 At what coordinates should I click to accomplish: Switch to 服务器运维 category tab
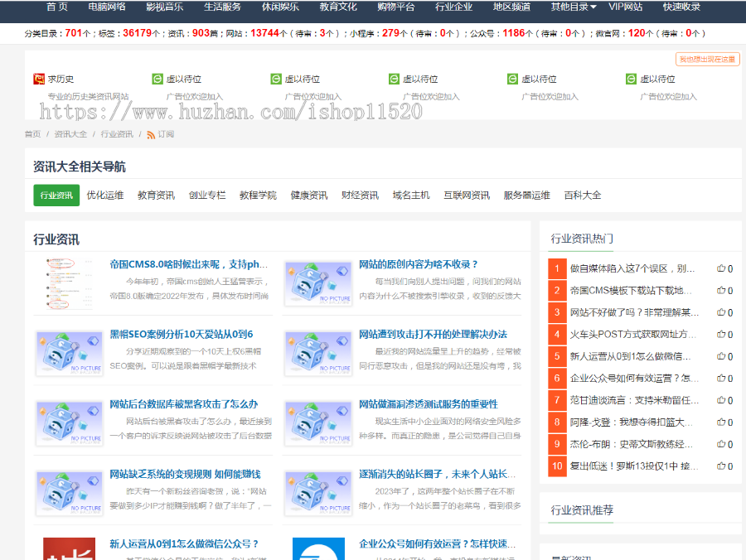(x=526, y=196)
